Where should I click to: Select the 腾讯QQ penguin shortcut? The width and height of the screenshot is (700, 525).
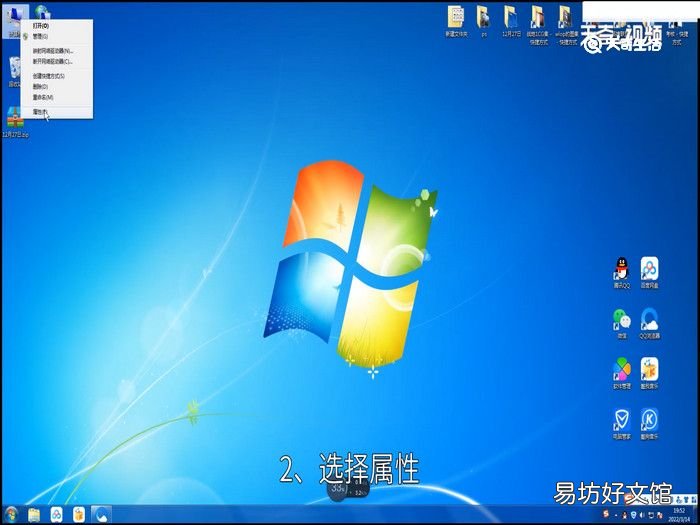pyautogui.click(x=621, y=272)
